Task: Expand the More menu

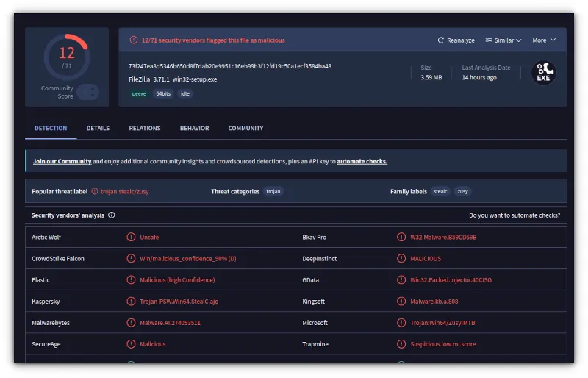Action: click(544, 40)
